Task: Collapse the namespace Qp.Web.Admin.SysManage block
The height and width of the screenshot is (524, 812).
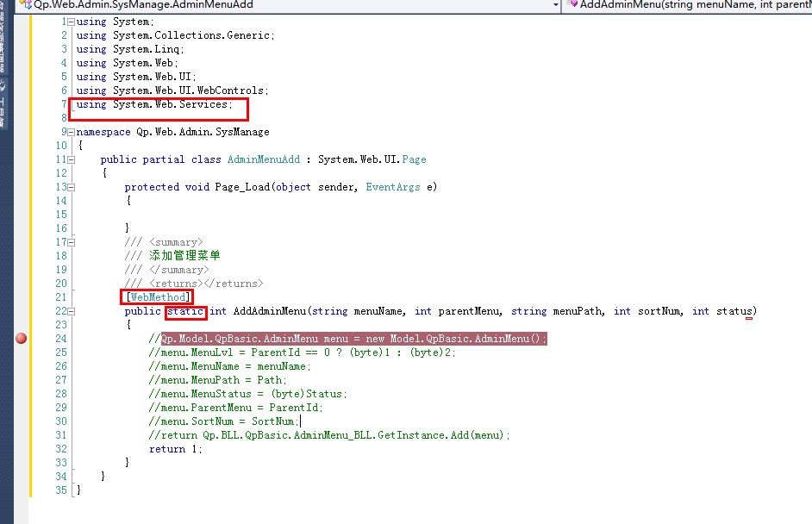Action: 71,132
